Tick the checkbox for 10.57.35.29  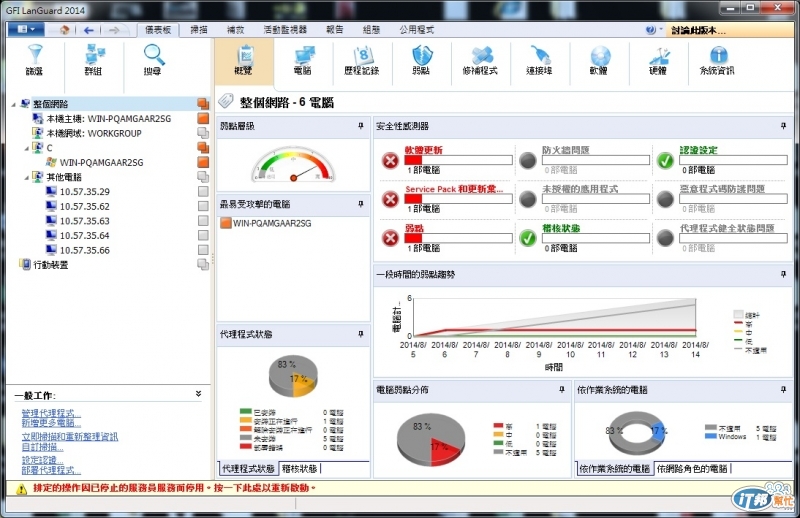tap(203, 191)
